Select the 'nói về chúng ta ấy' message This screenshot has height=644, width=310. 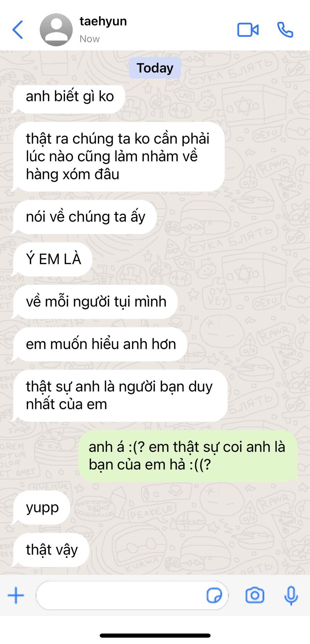85,217
